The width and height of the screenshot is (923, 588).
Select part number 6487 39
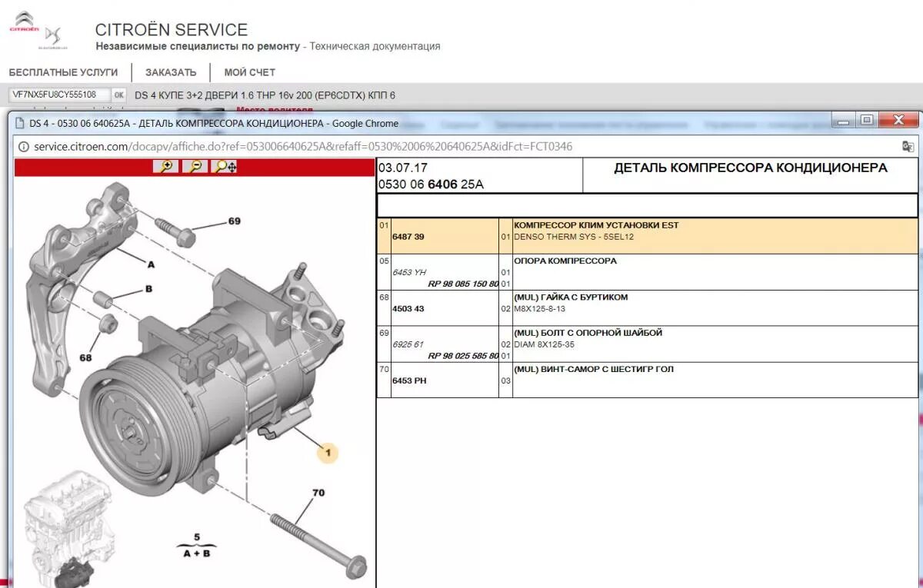pos(408,237)
